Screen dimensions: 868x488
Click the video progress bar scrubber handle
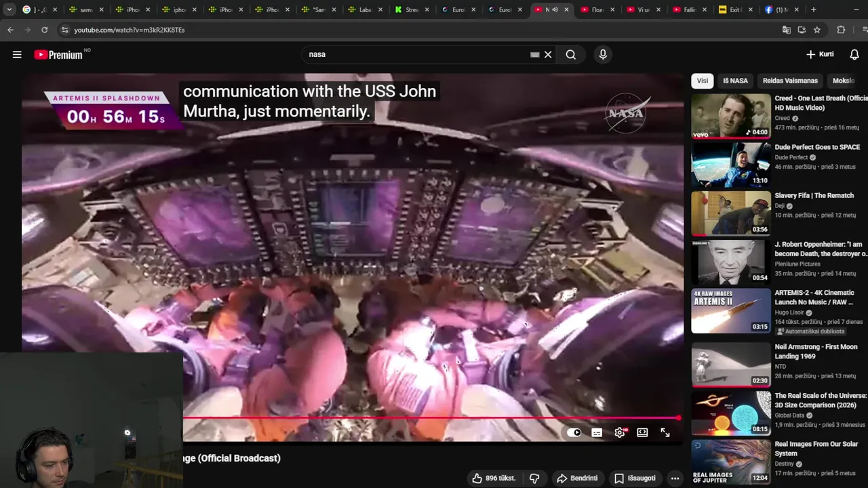coord(678,418)
